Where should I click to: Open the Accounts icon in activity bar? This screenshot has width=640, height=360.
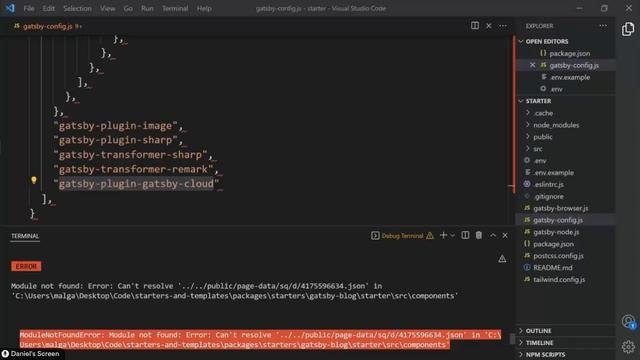click(x=628, y=321)
